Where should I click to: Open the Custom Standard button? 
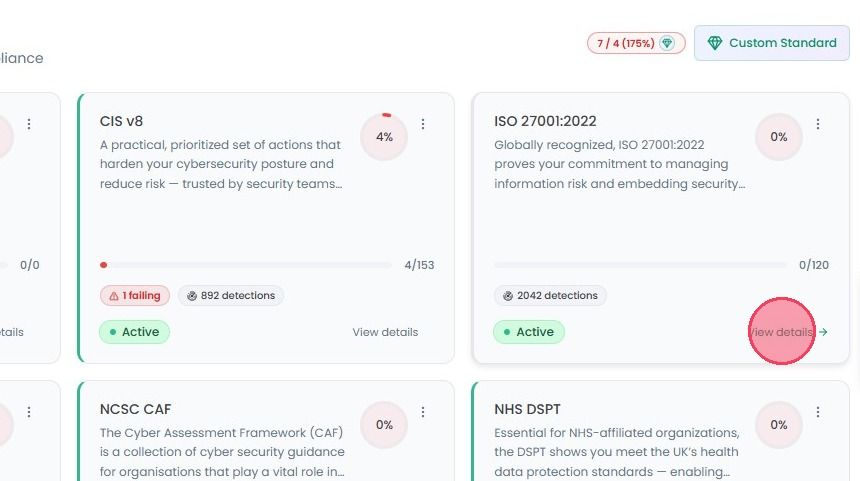pos(772,43)
